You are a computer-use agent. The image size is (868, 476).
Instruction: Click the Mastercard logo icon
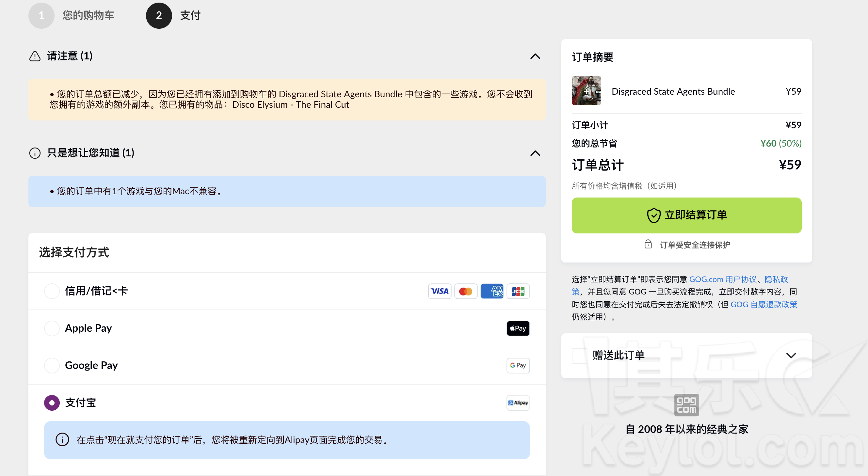pyautogui.click(x=466, y=291)
